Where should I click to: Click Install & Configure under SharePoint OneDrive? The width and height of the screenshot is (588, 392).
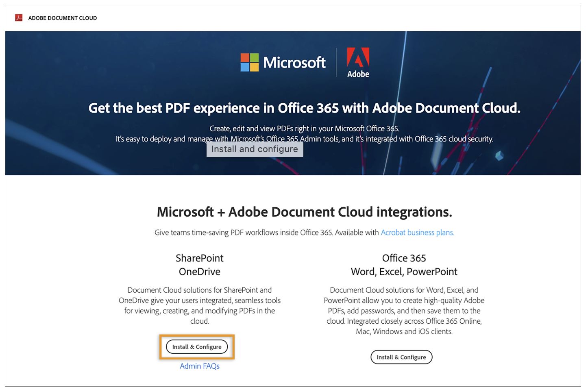(197, 347)
